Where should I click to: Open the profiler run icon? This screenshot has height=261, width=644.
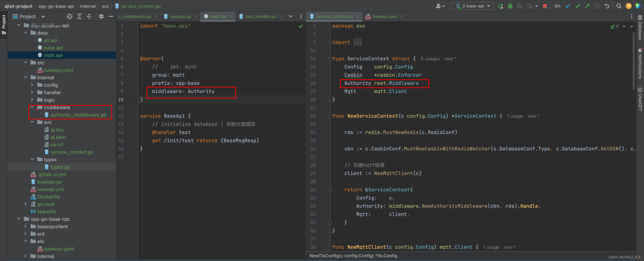click(530, 6)
